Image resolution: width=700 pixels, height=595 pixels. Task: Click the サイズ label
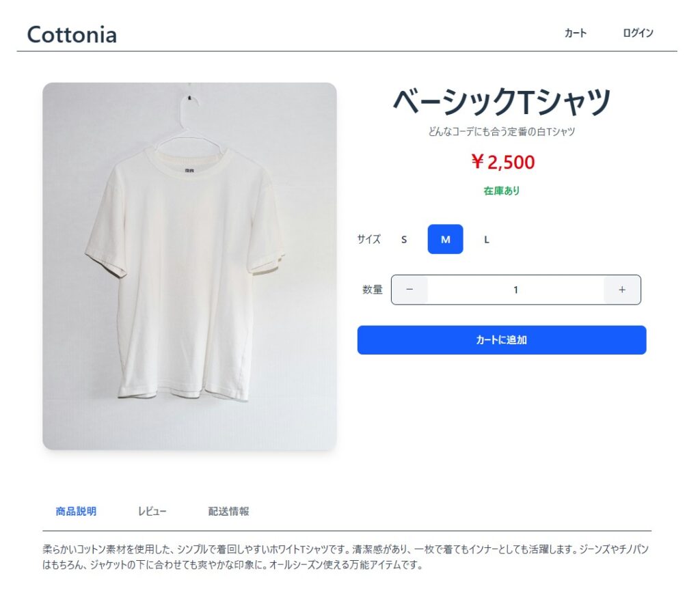click(368, 239)
